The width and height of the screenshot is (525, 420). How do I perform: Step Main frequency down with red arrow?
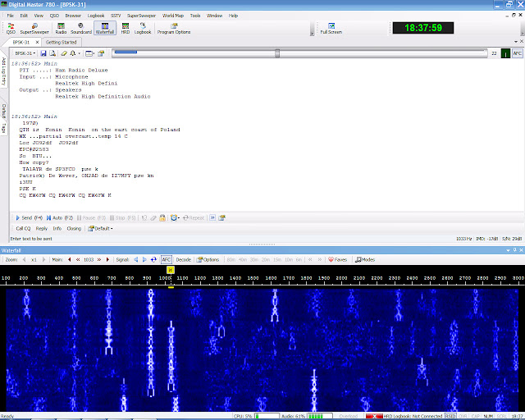(x=69, y=259)
